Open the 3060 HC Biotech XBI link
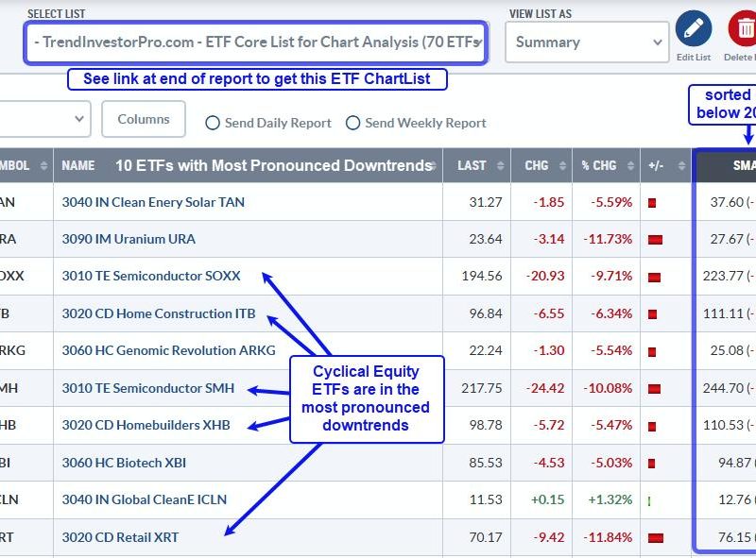756x558 pixels. [124, 463]
